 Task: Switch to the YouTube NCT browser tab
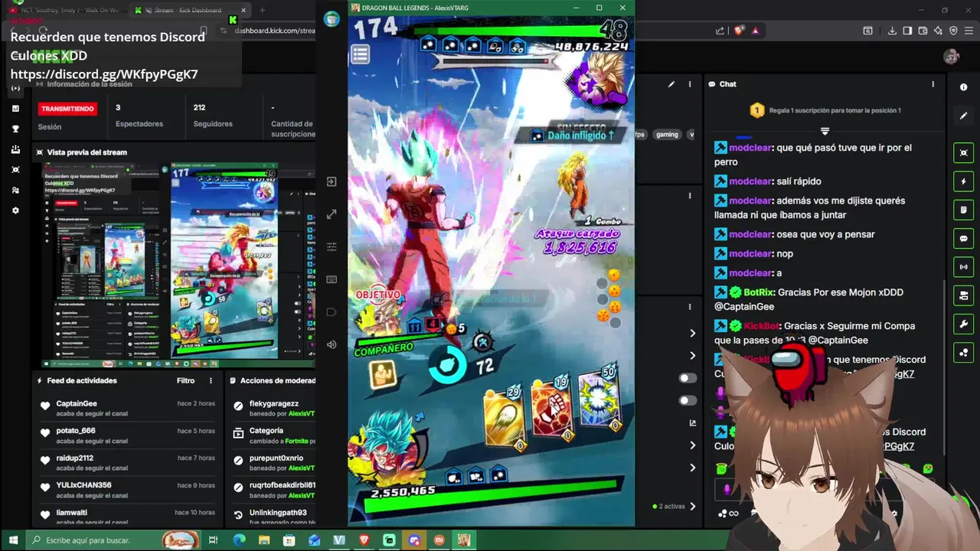(x=64, y=10)
